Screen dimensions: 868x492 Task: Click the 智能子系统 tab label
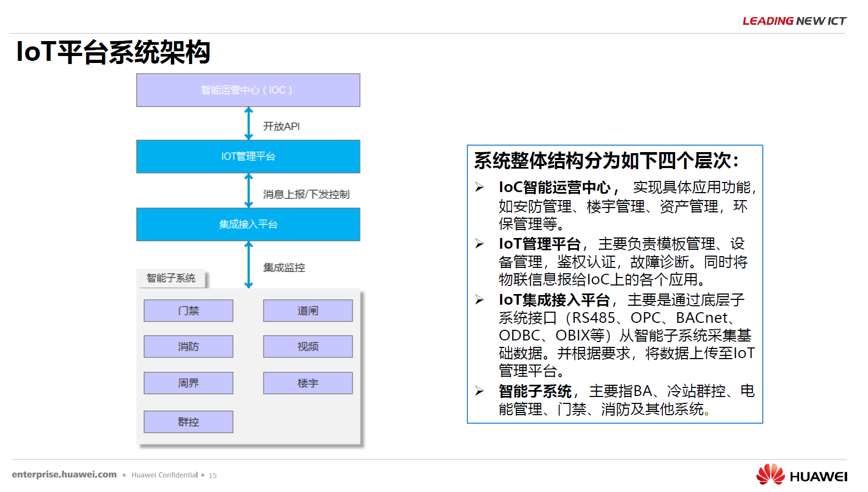click(171, 278)
